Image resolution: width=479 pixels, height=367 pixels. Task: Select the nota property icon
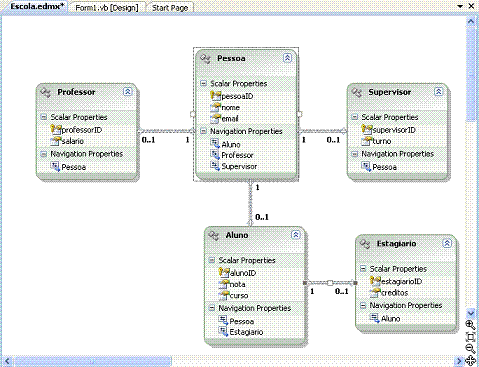pyautogui.click(x=224, y=284)
